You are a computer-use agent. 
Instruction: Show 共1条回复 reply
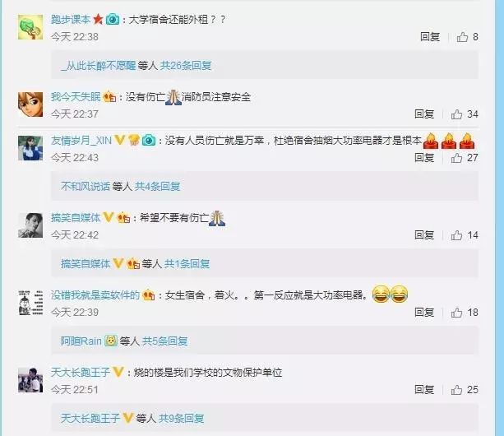(187, 264)
